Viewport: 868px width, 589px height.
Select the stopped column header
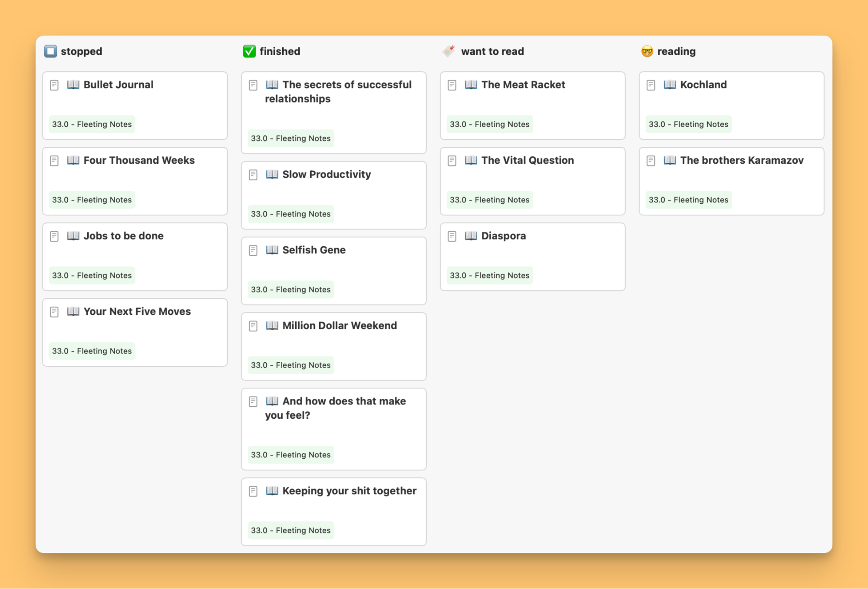81,51
